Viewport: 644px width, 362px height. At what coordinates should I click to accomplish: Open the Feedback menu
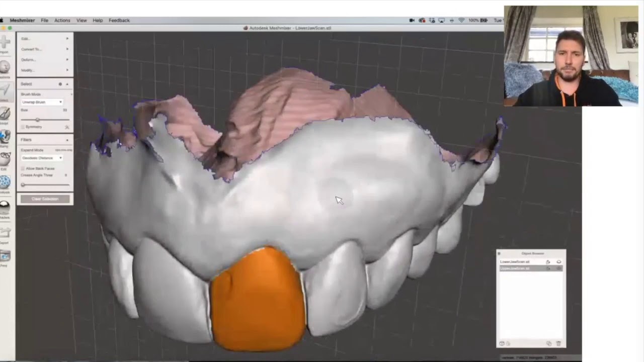pyautogui.click(x=119, y=20)
